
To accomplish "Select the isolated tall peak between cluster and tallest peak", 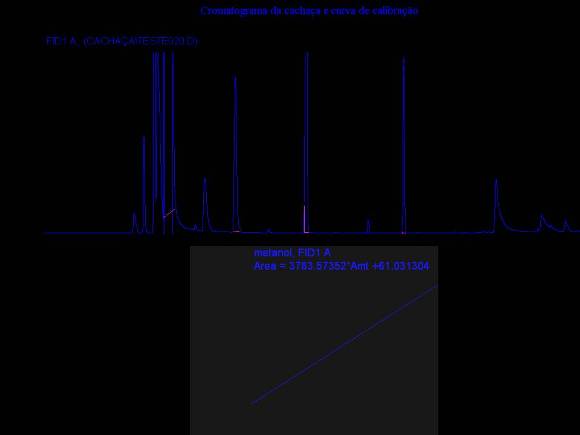I will coord(235,154).
